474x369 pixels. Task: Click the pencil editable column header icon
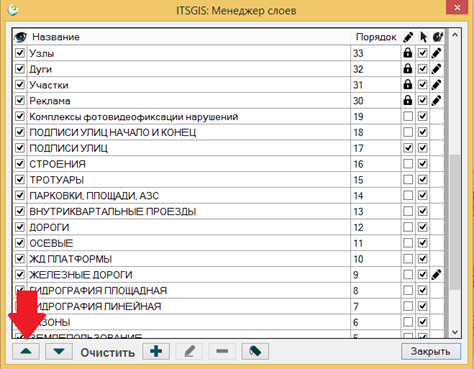408,37
